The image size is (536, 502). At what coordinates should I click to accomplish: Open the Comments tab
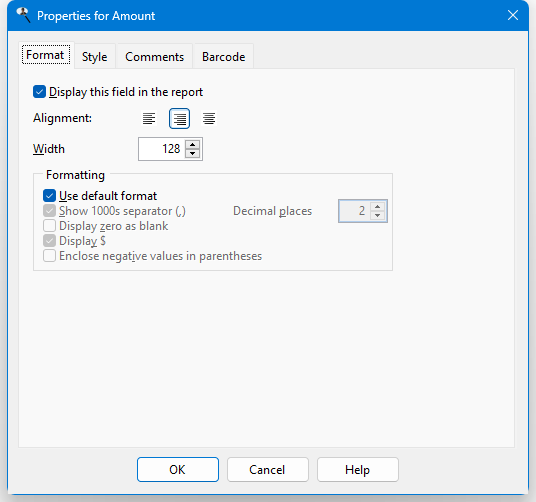click(155, 57)
